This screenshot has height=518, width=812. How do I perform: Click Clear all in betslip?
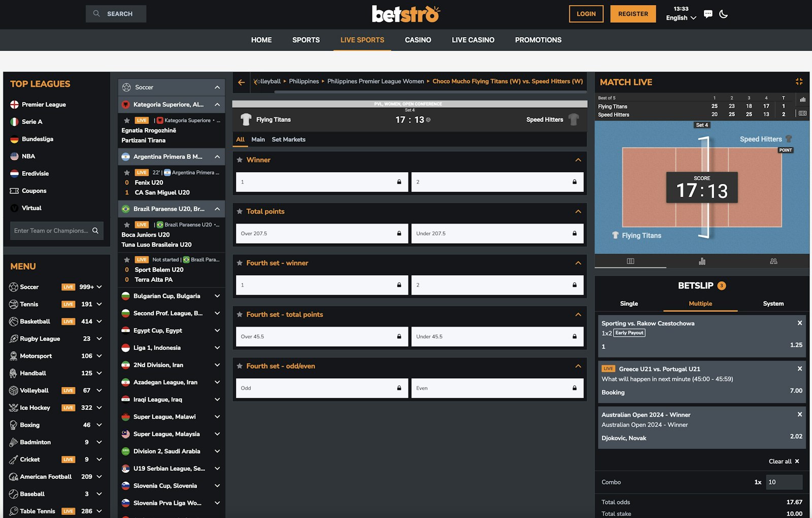coord(784,461)
